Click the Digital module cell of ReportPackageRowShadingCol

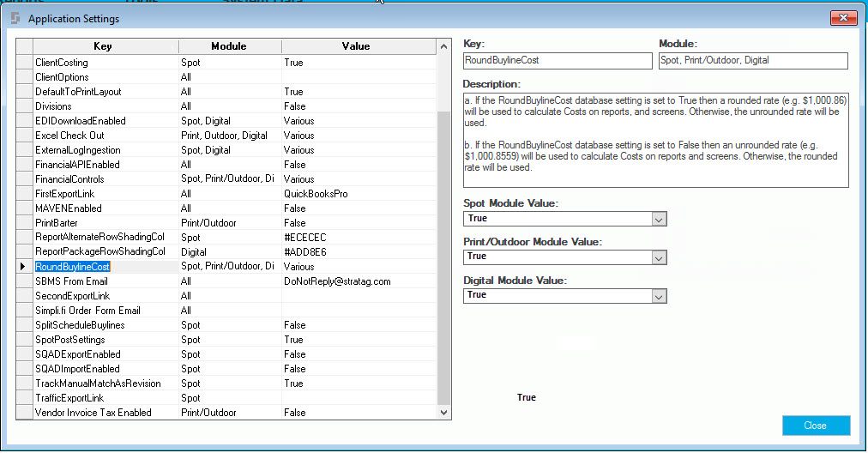click(x=230, y=252)
